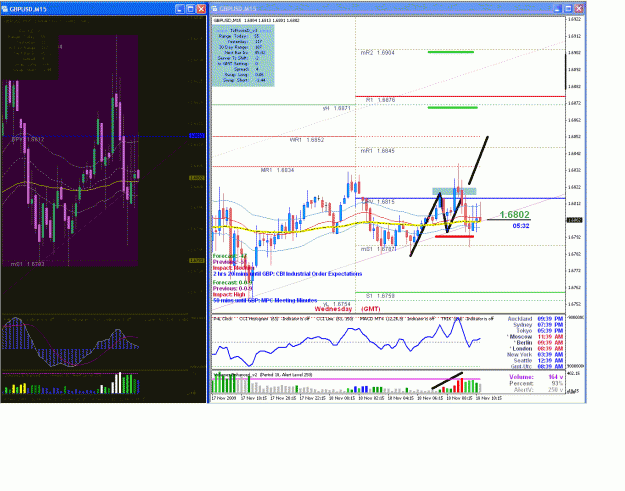The width and height of the screenshot is (625, 491).
Task: Click the 'Percent: 93%' readout
Action: pyautogui.click(x=536, y=383)
